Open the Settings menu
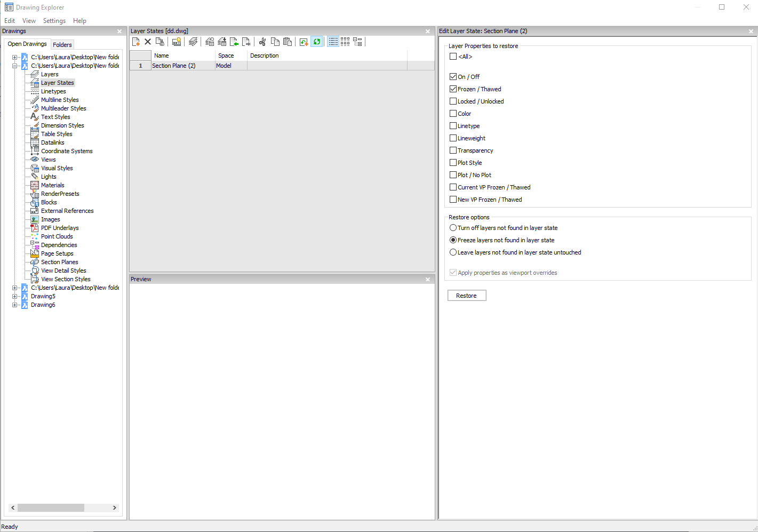 point(54,21)
